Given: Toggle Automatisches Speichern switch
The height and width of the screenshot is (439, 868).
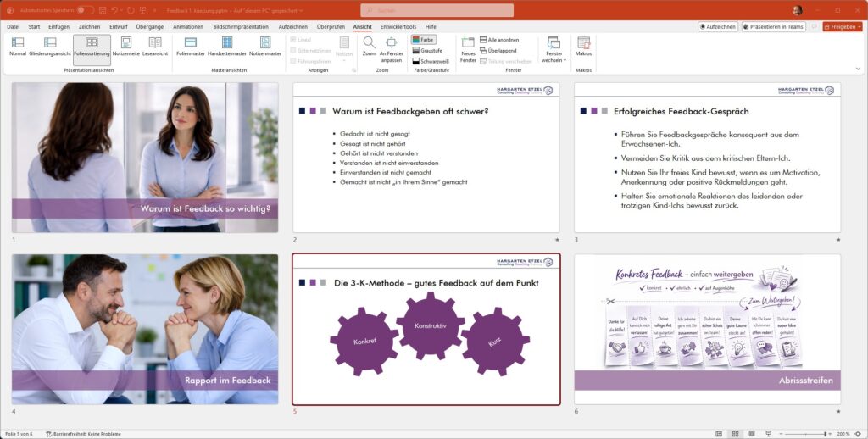Looking at the screenshot, I should (x=85, y=10).
